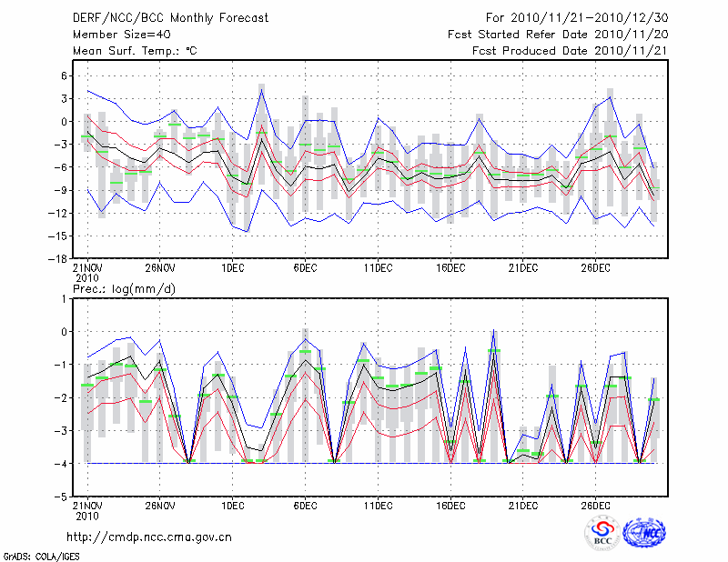Click 11DEC marker on precipitation chart axis

coord(378,506)
